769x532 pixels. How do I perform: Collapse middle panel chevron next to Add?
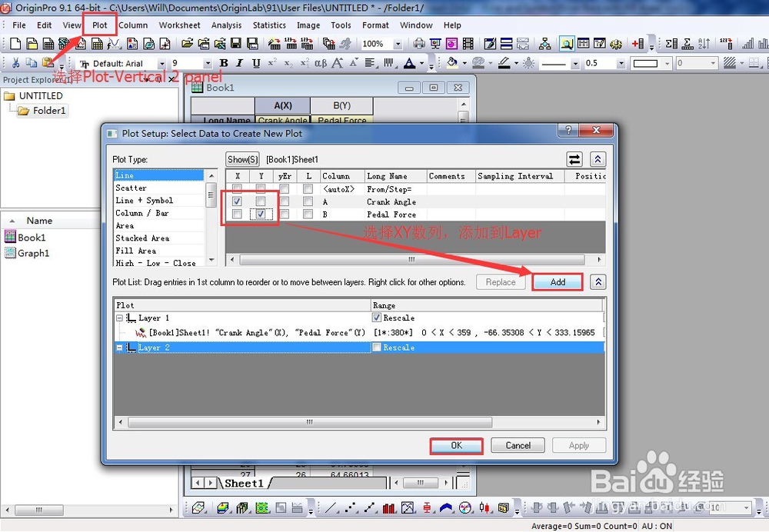[598, 282]
